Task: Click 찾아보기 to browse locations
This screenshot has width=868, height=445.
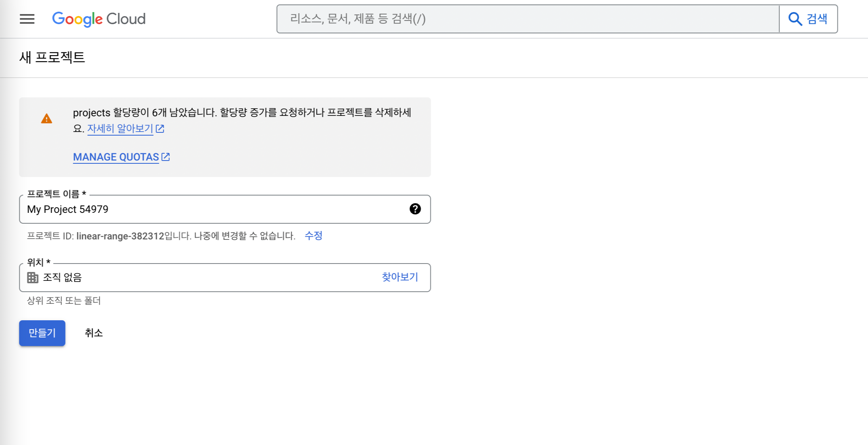Action: (400, 277)
